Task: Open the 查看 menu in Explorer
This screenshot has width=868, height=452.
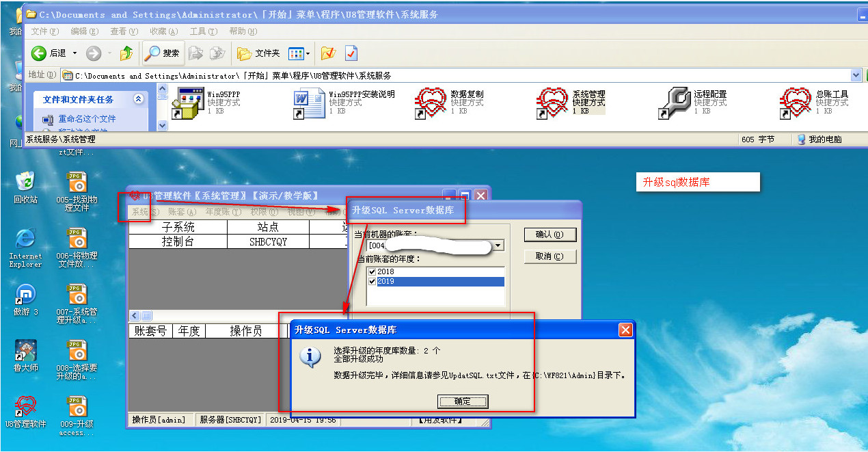Action: 124,31
